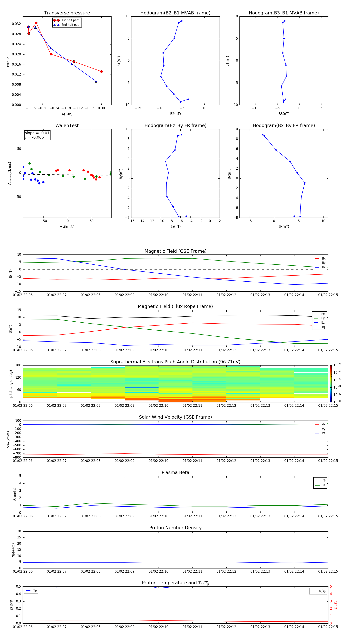Click the Bx' entry in Flux Rope legend
351x644 pixels.
(x=320, y=314)
